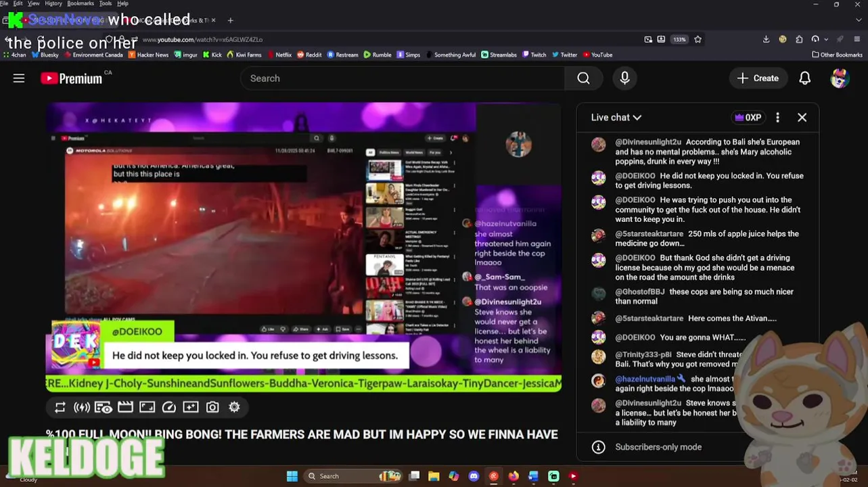Open the enhancer settings gear icon

(x=234, y=407)
